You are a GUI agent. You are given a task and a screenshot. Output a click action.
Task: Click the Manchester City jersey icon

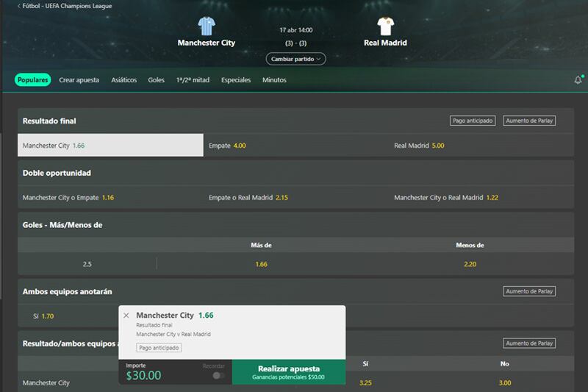(207, 26)
